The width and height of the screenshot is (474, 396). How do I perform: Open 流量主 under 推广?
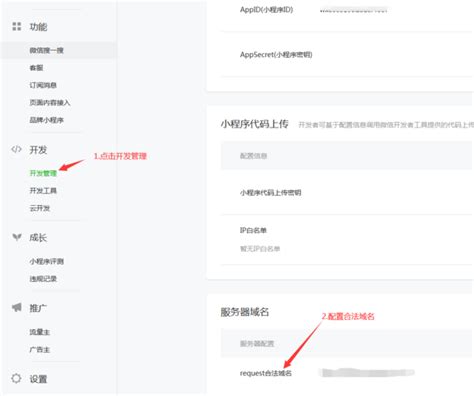[x=40, y=332]
